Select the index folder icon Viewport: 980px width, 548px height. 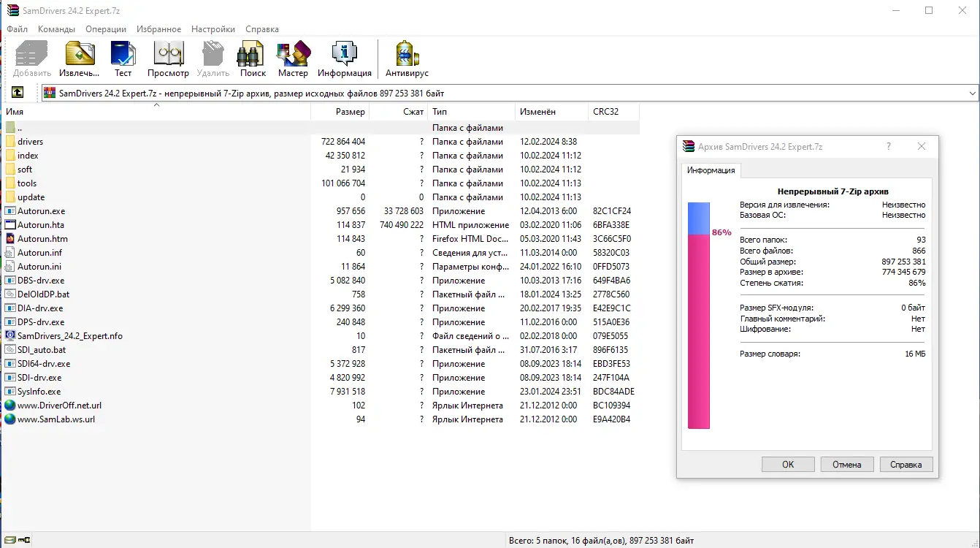click(10, 156)
